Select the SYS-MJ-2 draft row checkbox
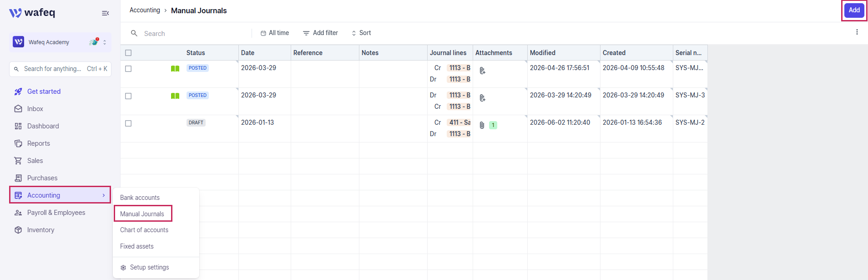 (128, 123)
